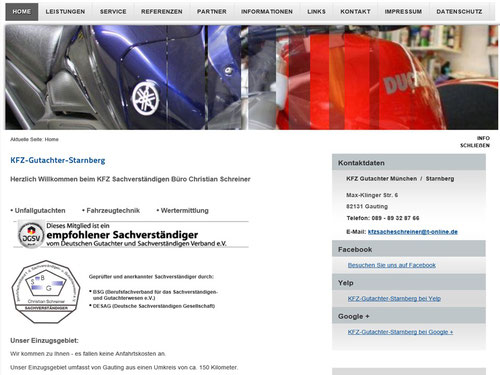Open Besuchen Sie uns auf Facebook link
This screenshot has height=375, width=500.
tap(392, 265)
